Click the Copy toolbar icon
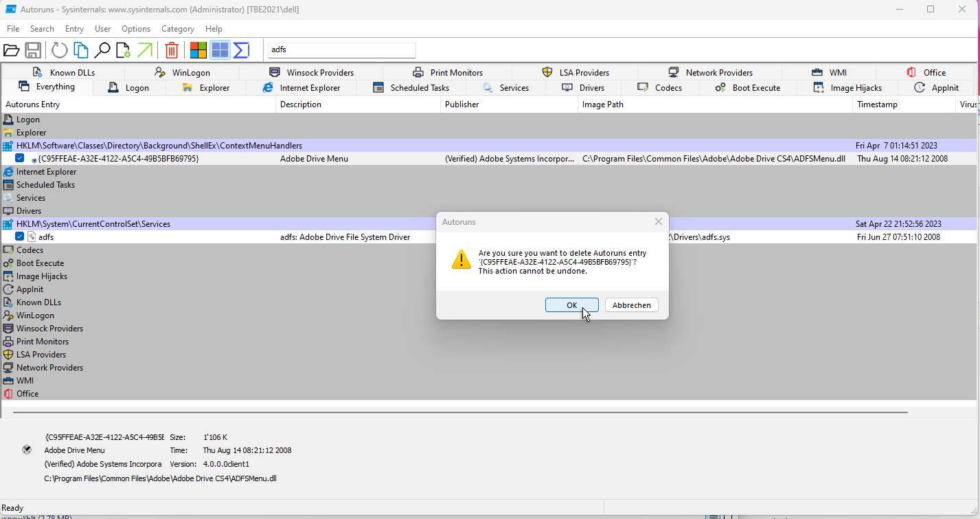The width and height of the screenshot is (980, 519). (81, 50)
